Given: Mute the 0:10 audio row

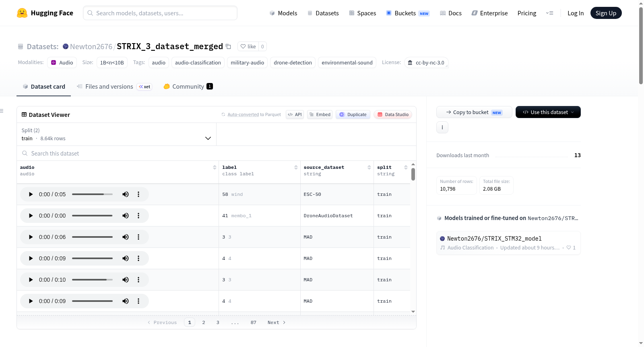Looking at the screenshot, I should pos(126,280).
